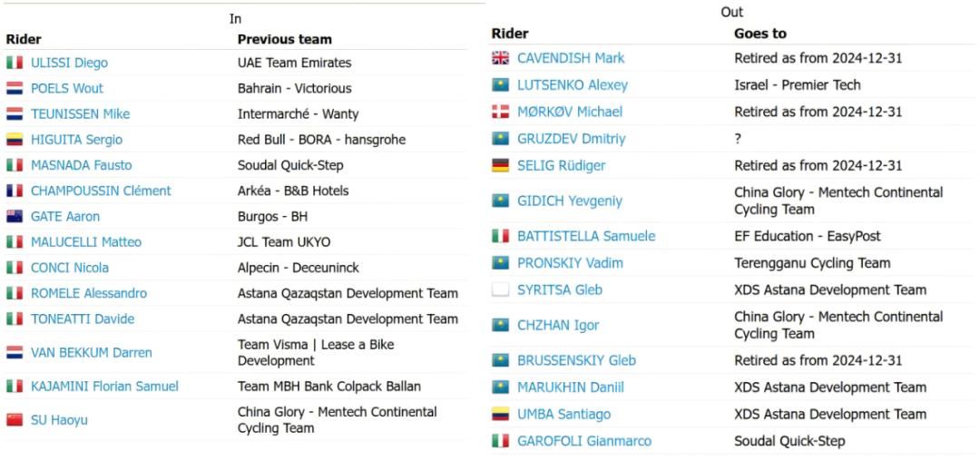Open ULISSI Diego rider profile link

coord(69,64)
